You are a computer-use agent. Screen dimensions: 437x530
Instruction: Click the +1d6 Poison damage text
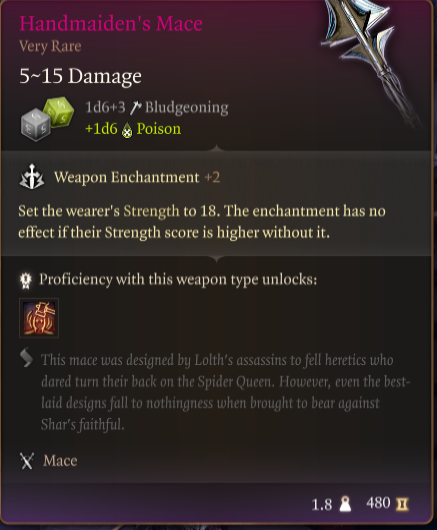(133, 129)
